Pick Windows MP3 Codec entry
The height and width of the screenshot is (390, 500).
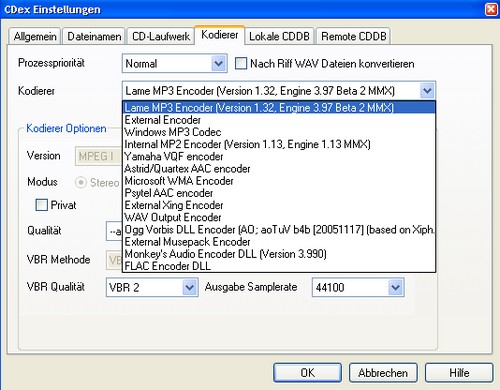[279, 132]
